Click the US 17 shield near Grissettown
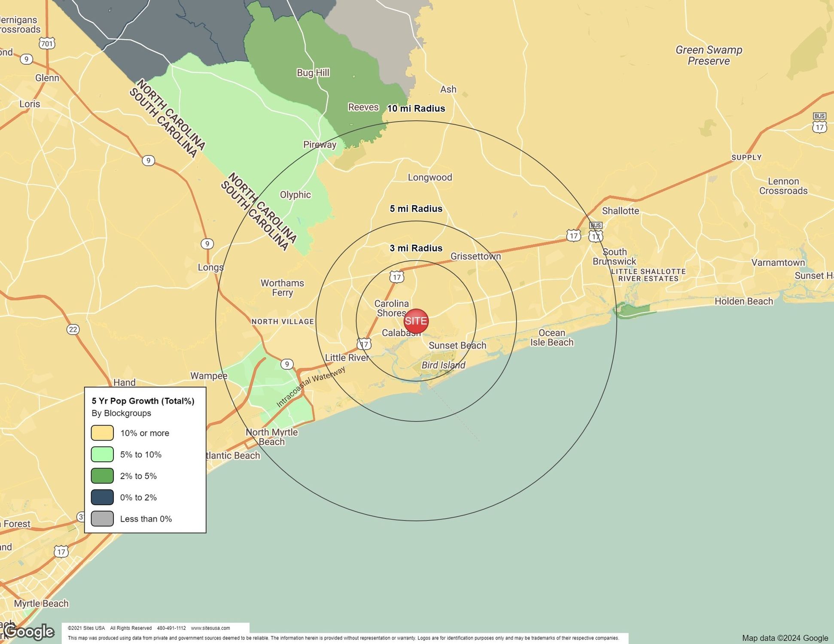Image resolution: width=834 pixels, height=644 pixels. tap(396, 277)
